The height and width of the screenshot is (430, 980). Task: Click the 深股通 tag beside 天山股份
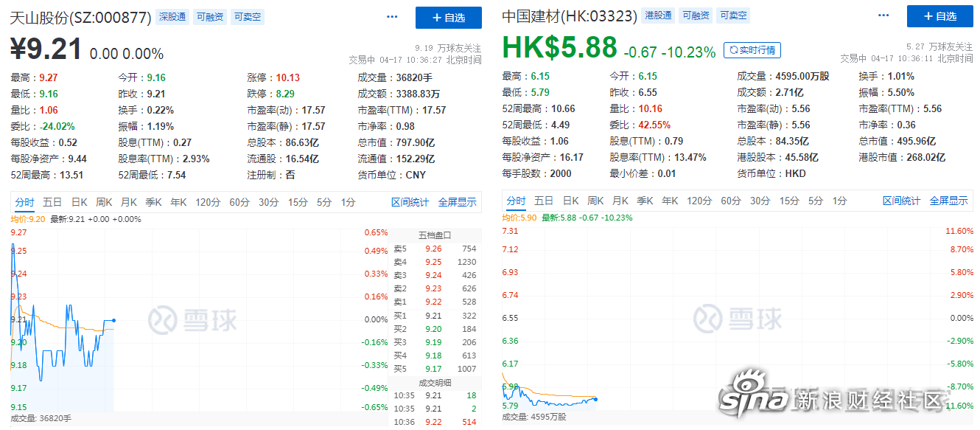172,16
